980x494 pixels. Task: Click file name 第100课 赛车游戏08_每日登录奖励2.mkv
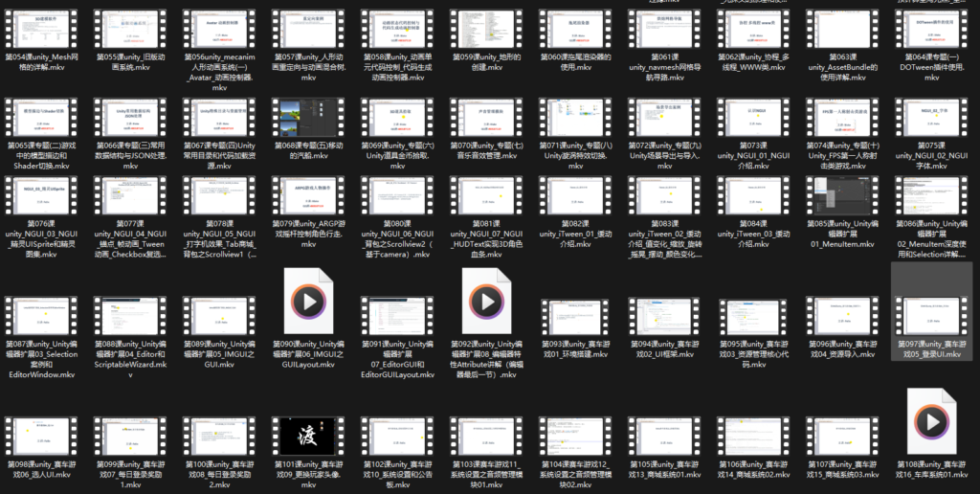click(219, 475)
